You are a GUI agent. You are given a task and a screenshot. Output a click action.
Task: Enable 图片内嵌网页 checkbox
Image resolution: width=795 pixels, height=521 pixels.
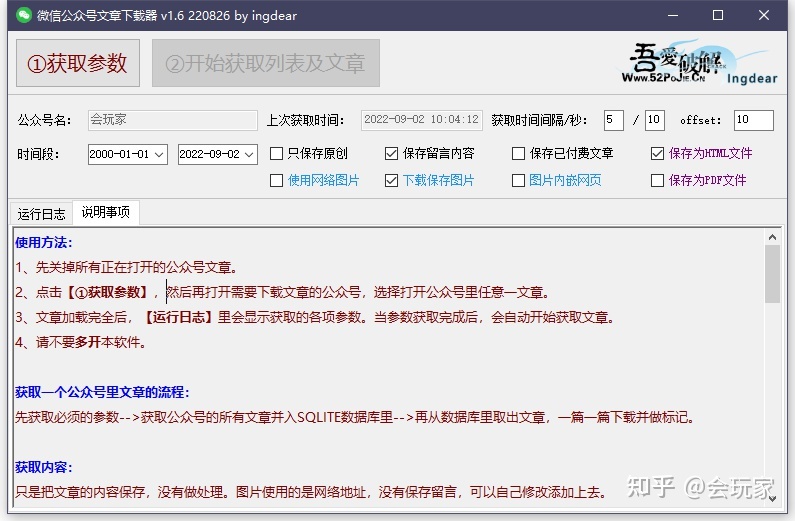point(518,180)
